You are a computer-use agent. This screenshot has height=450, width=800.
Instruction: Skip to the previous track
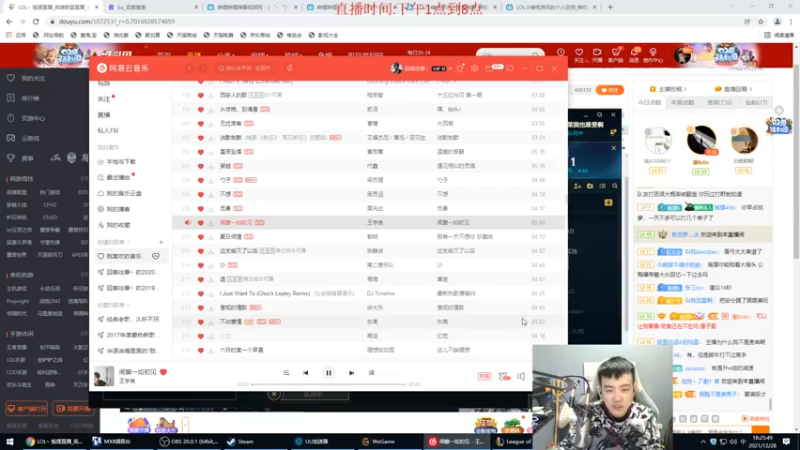306,373
